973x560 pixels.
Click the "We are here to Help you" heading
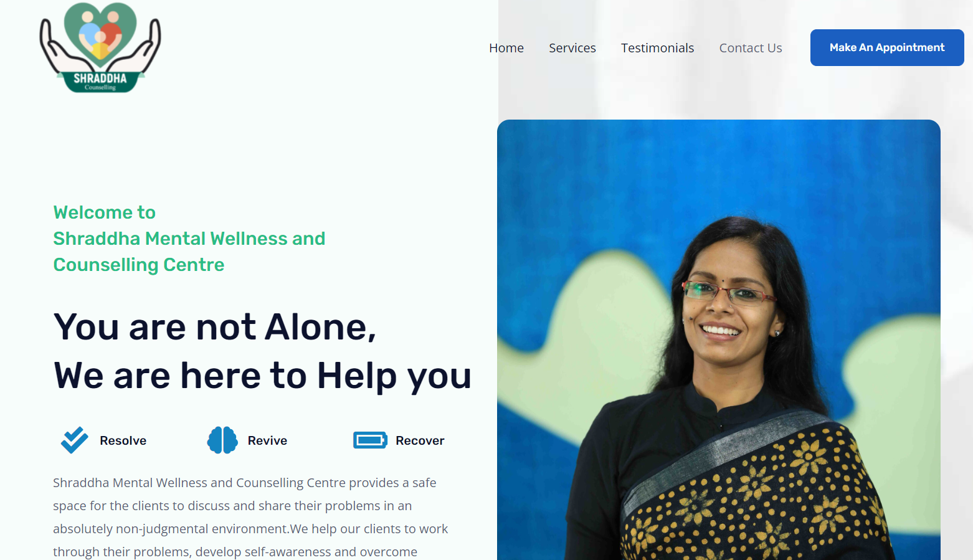click(x=263, y=376)
